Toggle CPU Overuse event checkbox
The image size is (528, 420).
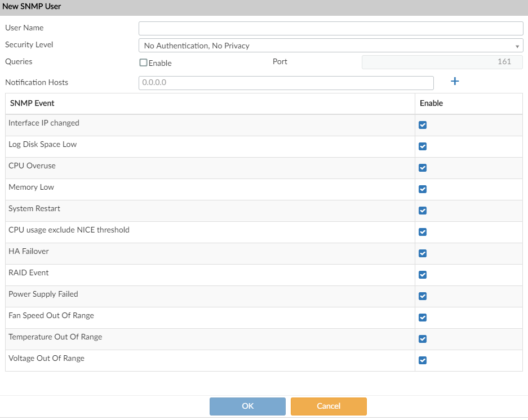[423, 168]
